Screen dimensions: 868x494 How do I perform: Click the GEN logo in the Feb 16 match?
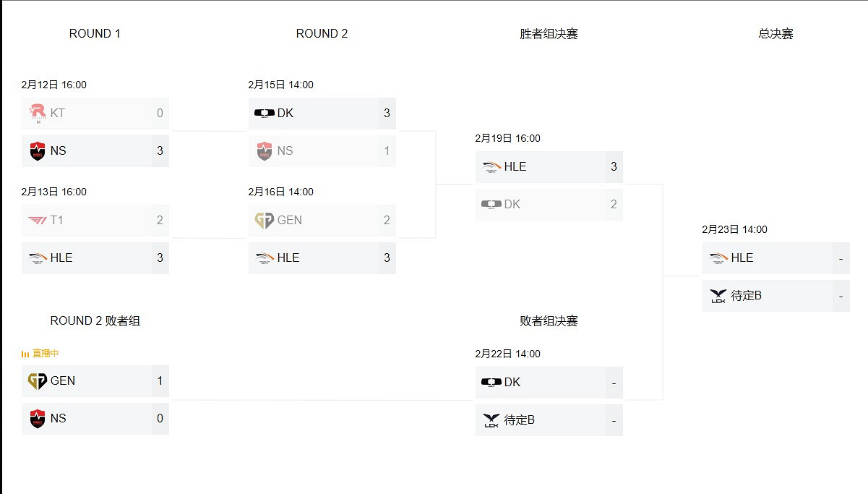[x=265, y=221]
